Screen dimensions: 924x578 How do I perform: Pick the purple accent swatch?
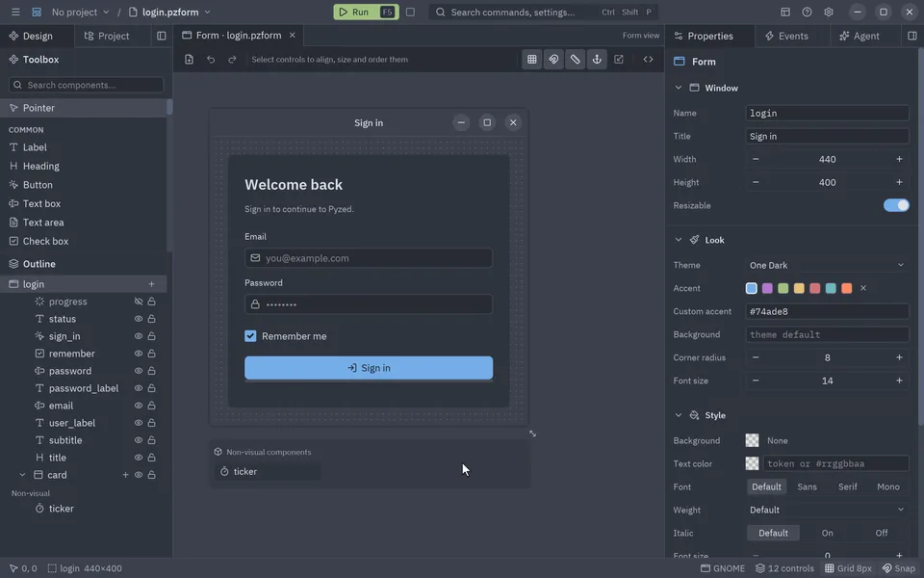(767, 288)
